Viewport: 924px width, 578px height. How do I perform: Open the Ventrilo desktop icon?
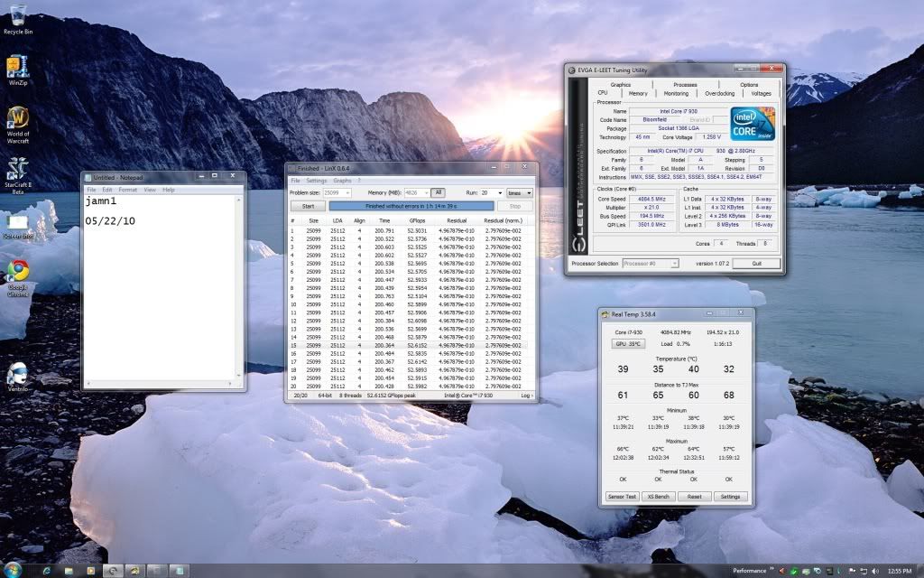pos(18,377)
